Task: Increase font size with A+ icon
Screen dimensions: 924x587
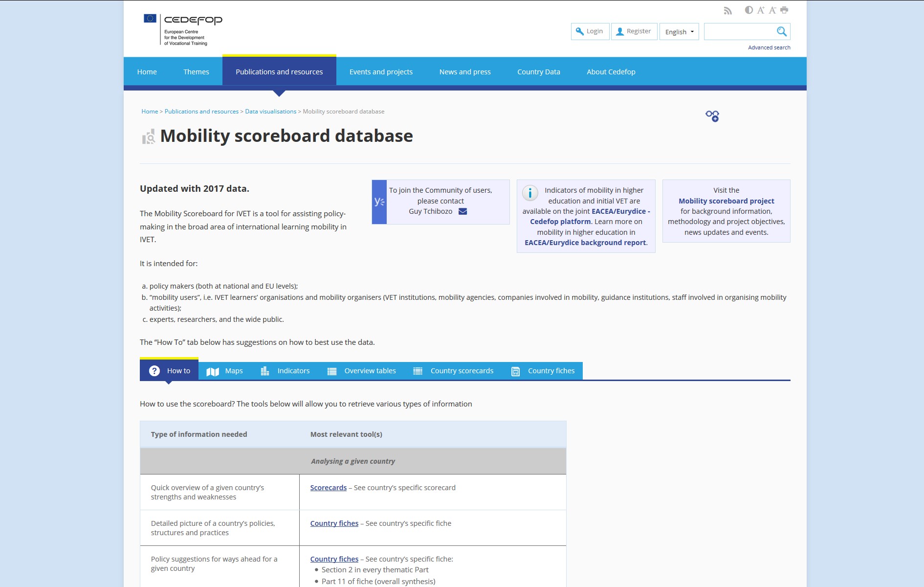Action: (761, 10)
